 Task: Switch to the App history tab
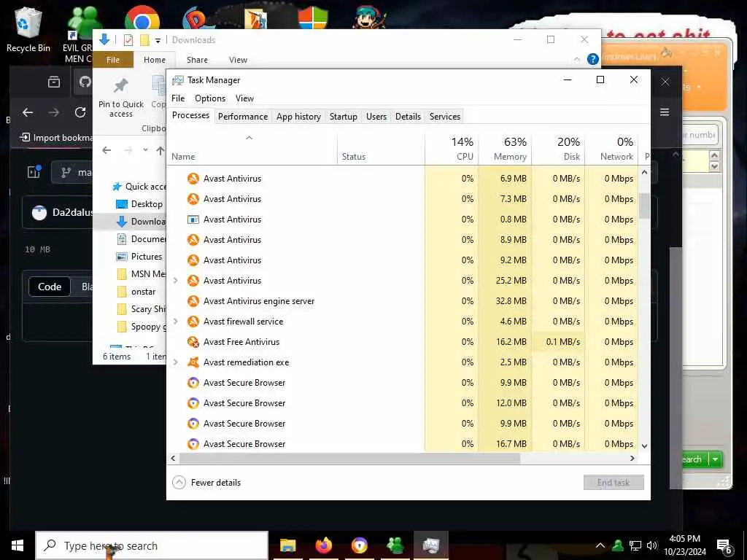(x=298, y=117)
